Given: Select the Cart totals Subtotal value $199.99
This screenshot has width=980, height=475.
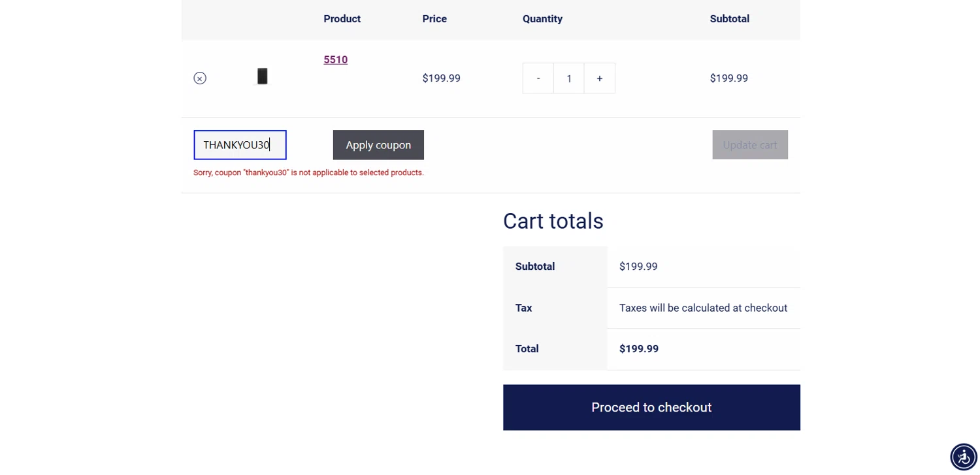Looking at the screenshot, I should click(638, 267).
